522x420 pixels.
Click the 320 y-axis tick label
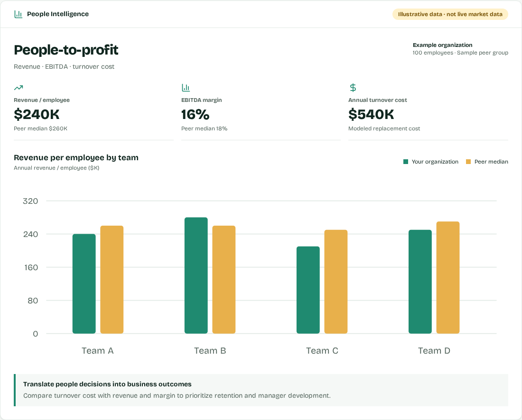point(30,201)
